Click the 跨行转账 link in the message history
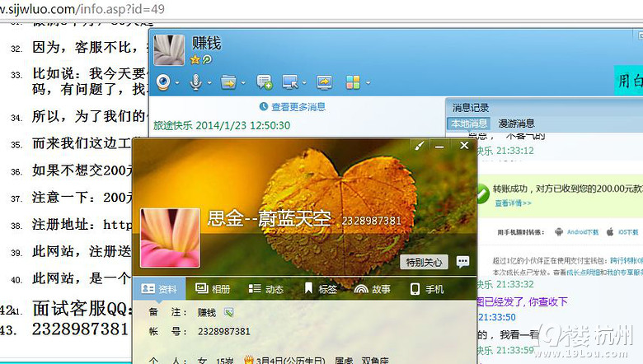This screenshot has width=643, height=364. (627, 260)
